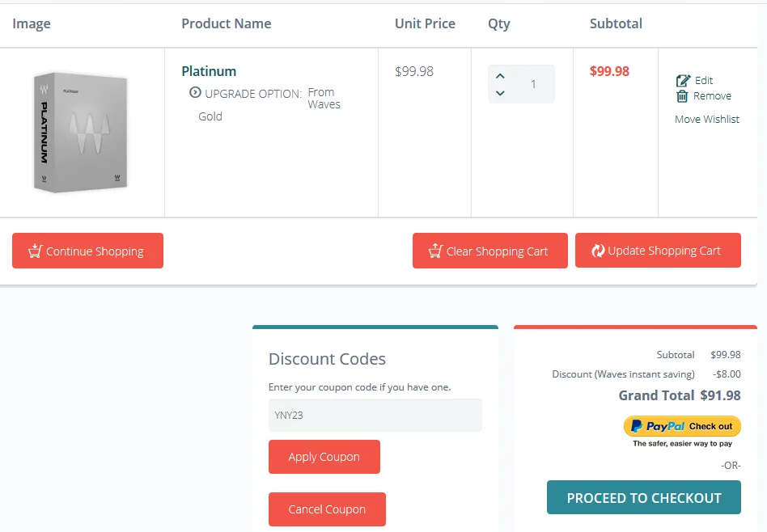Click the cart icon on Continue Shopping
Viewport: 767px width, 532px height.
[36, 251]
